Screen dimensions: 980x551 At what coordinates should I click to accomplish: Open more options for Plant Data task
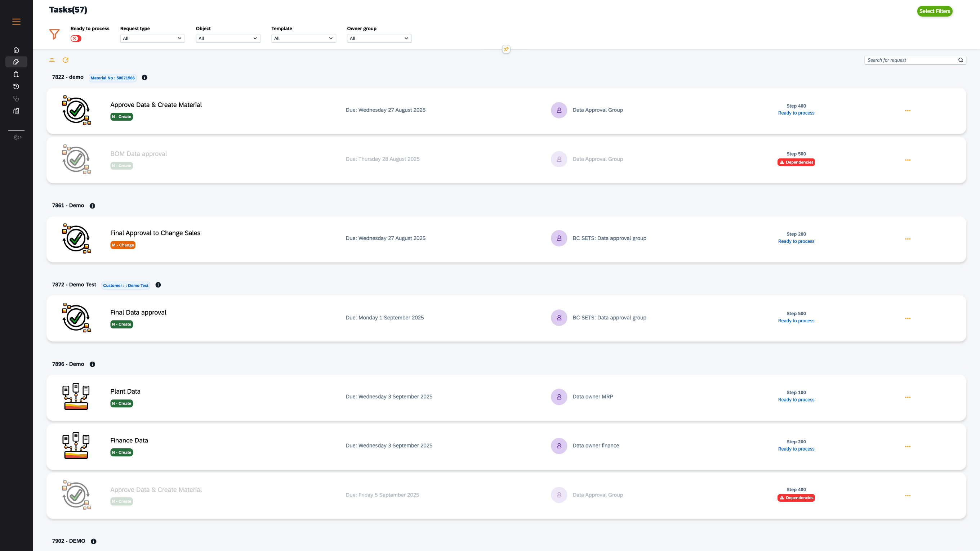pyautogui.click(x=908, y=397)
